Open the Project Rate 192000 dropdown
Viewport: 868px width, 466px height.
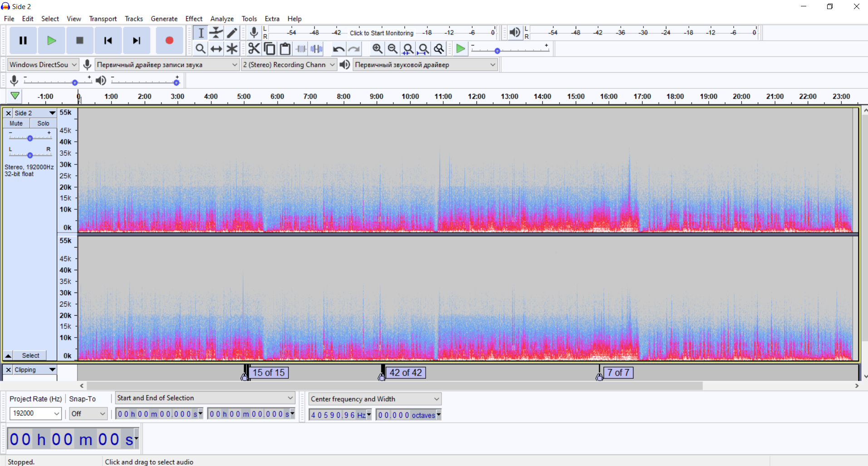[x=35, y=413]
